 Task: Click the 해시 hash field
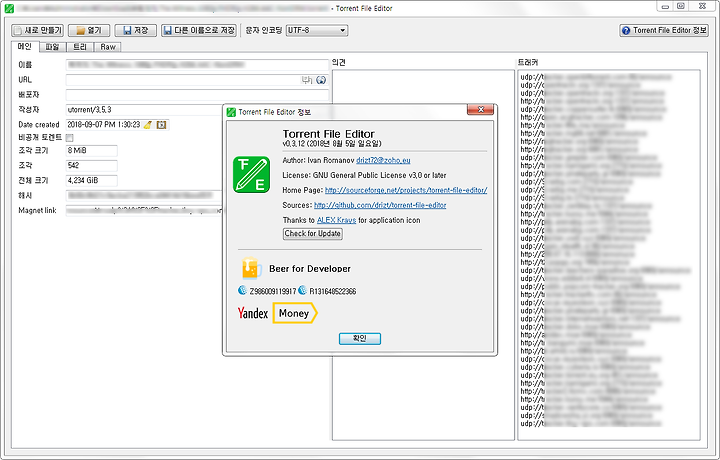click(144, 196)
